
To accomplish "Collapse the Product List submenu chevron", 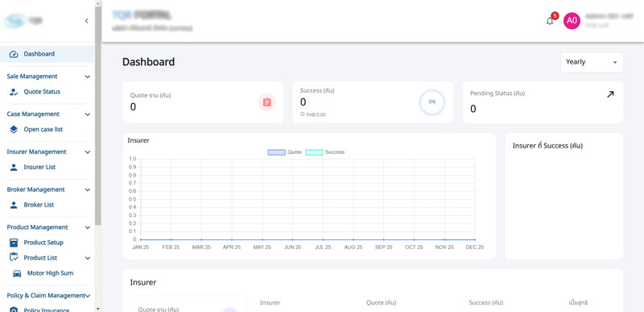I will (88, 258).
